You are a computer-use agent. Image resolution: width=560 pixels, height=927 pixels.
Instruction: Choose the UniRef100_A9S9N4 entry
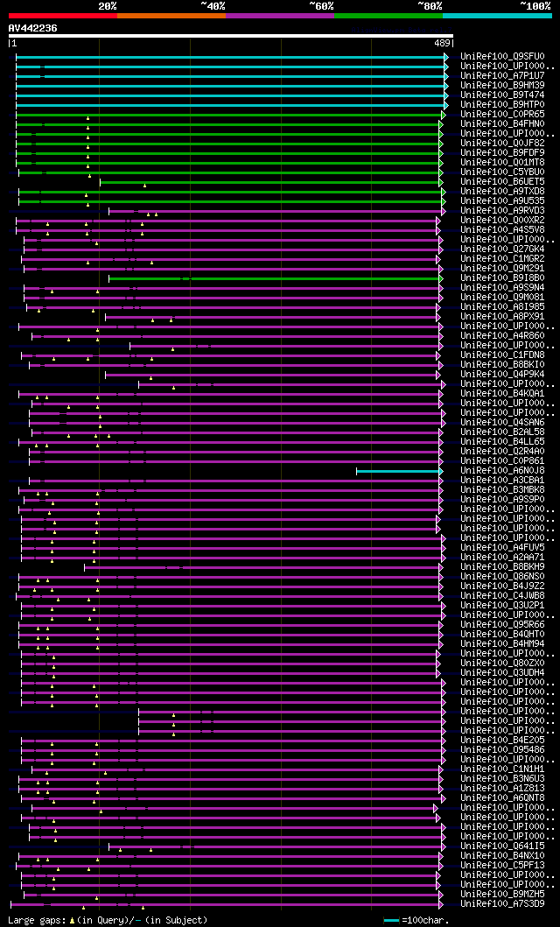(x=503, y=287)
